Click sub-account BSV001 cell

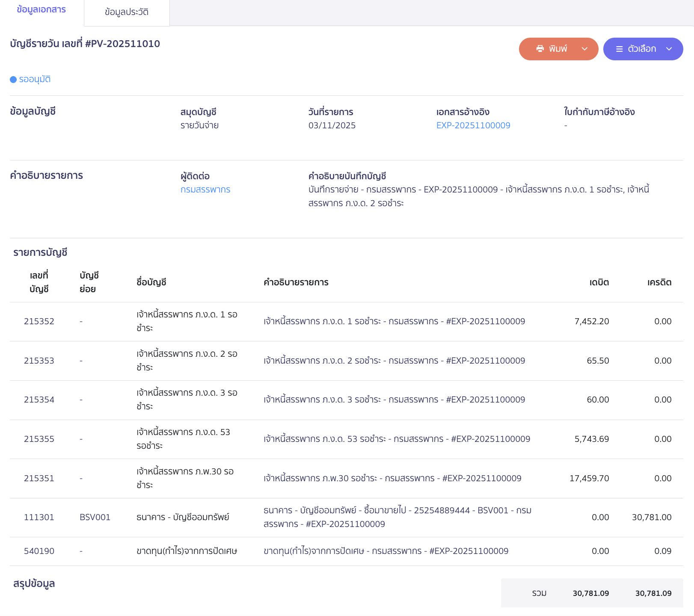[95, 517]
